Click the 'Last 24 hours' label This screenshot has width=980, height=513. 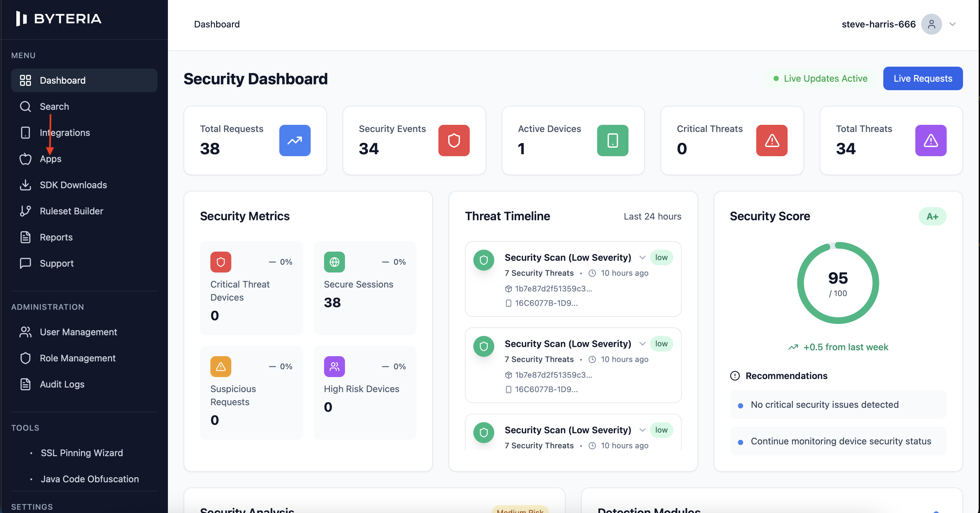(x=652, y=216)
